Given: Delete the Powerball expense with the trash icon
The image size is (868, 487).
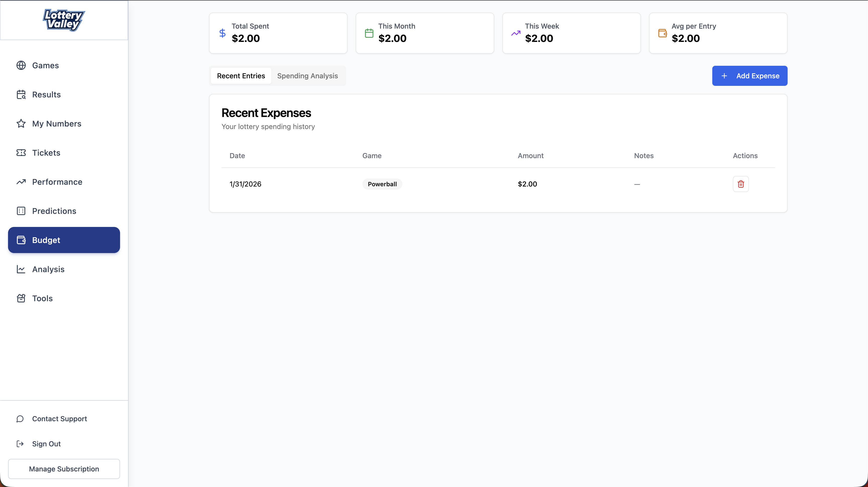Looking at the screenshot, I should 741,184.
